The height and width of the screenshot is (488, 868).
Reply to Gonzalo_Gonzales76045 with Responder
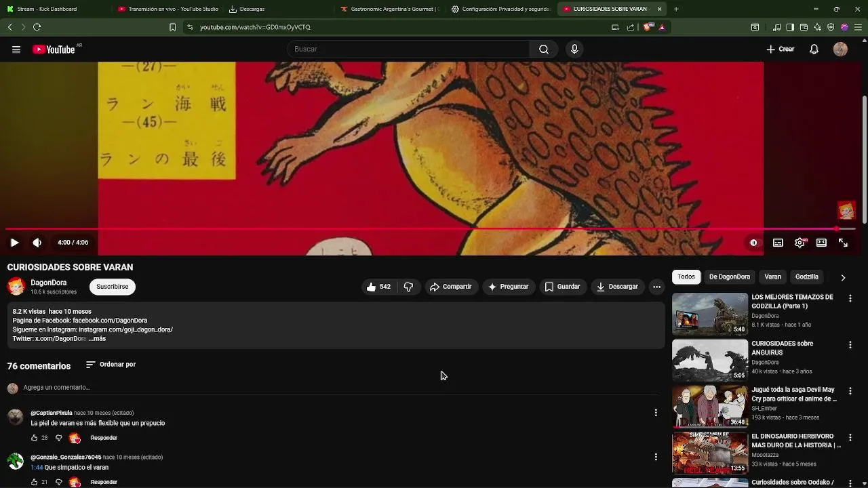coord(104,482)
